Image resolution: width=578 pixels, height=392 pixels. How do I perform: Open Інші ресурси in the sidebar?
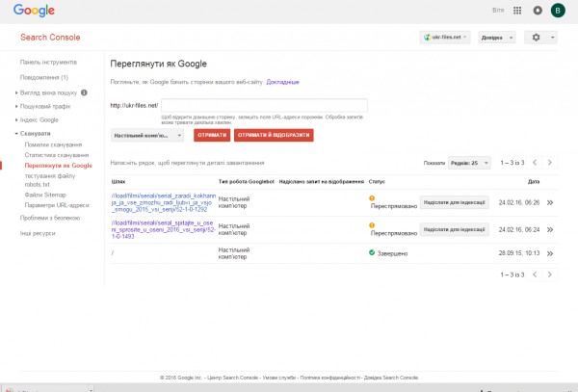point(38,233)
